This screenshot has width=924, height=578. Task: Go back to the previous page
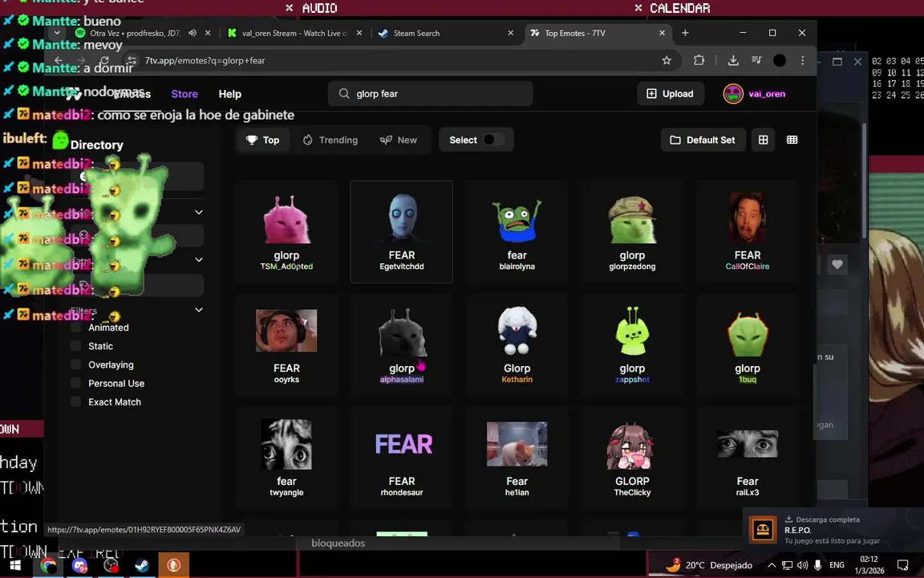[x=59, y=60]
